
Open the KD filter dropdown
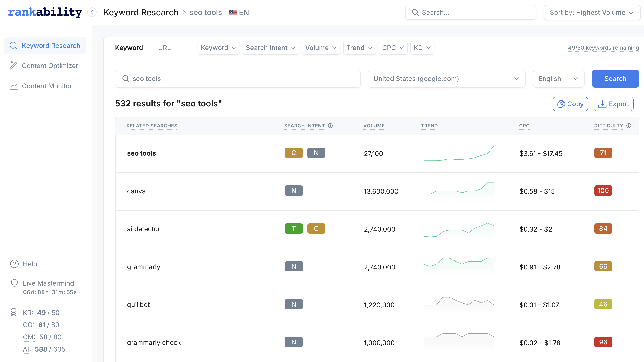coord(422,48)
